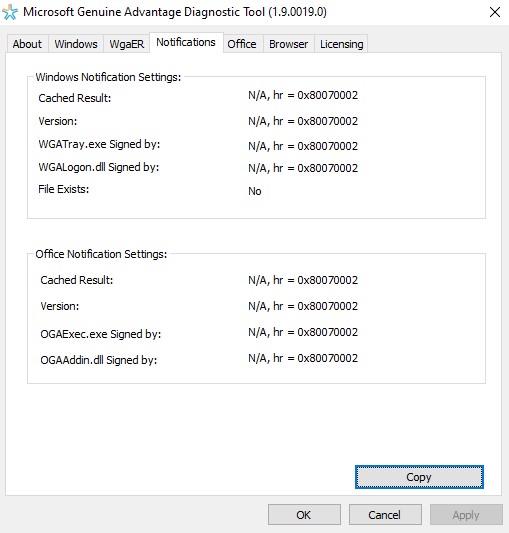509x533 pixels.
Task: Close the Diagnostic Tool window
Action: [x=495, y=12]
